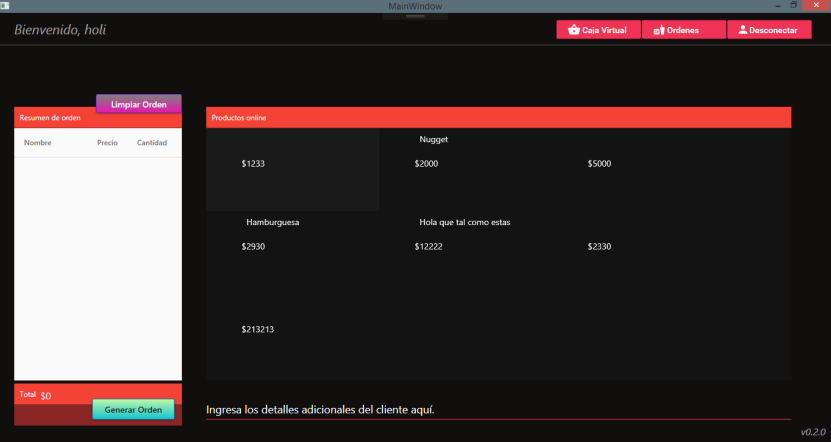Open the Caja Virtual view
This screenshot has height=442, width=831.
pos(598,30)
